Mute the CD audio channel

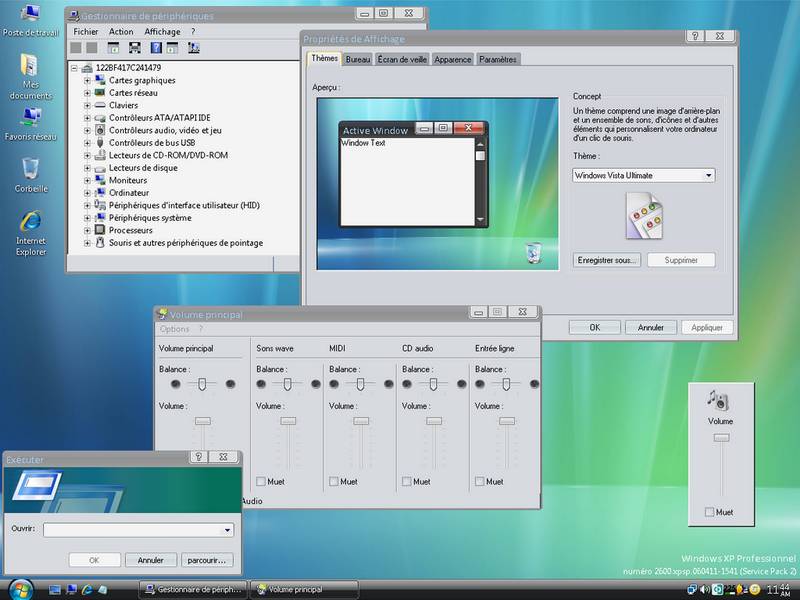click(407, 482)
